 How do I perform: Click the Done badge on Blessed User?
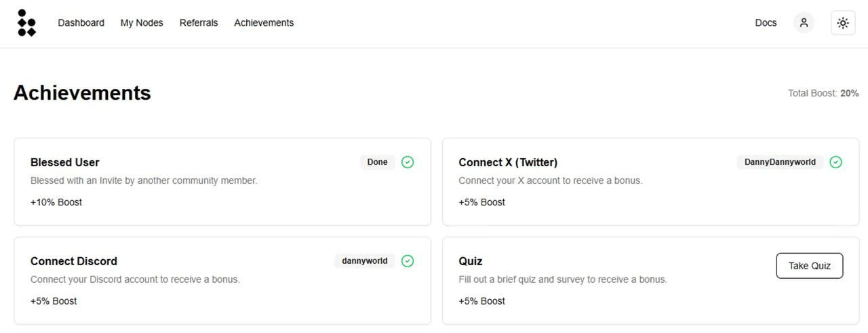coord(378,162)
